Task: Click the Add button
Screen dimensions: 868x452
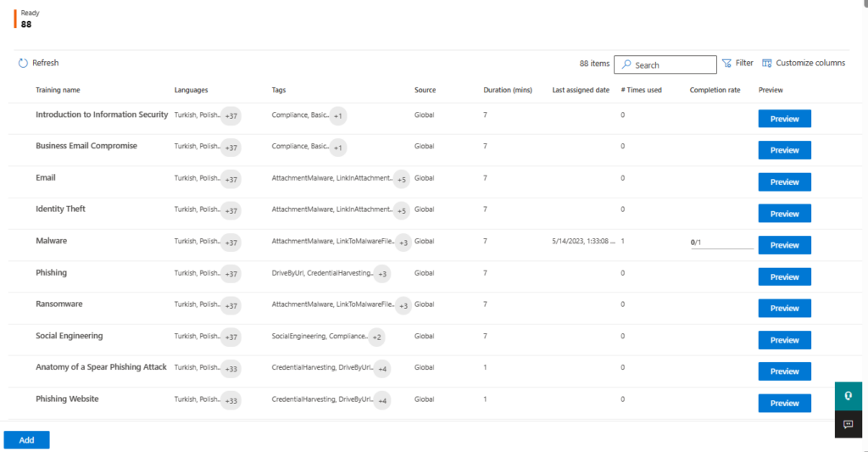Action: (26, 440)
